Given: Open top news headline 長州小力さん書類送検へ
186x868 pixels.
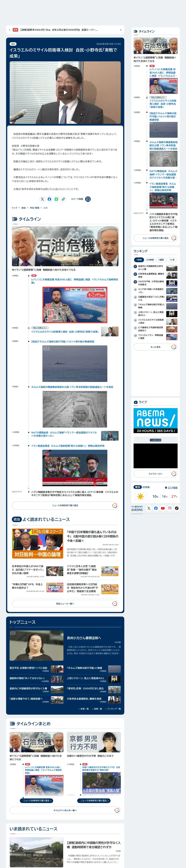Looking at the screenshot, I should coord(84,638).
